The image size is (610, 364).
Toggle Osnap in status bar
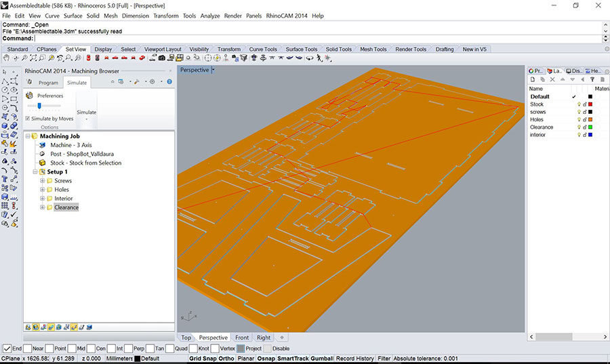coord(266,359)
